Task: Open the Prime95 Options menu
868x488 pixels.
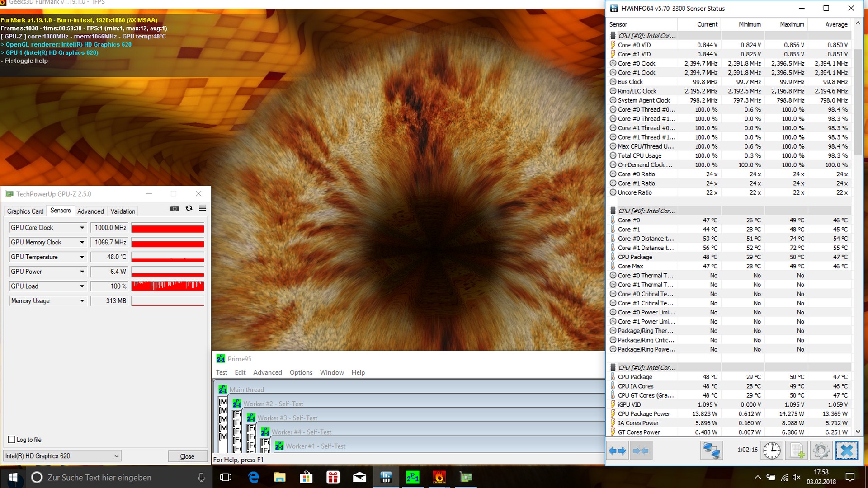Action: click(x=301, y=372)
